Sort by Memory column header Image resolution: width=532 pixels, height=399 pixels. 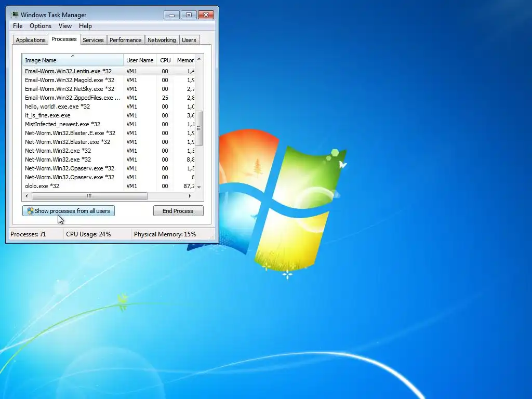point(184,60)
